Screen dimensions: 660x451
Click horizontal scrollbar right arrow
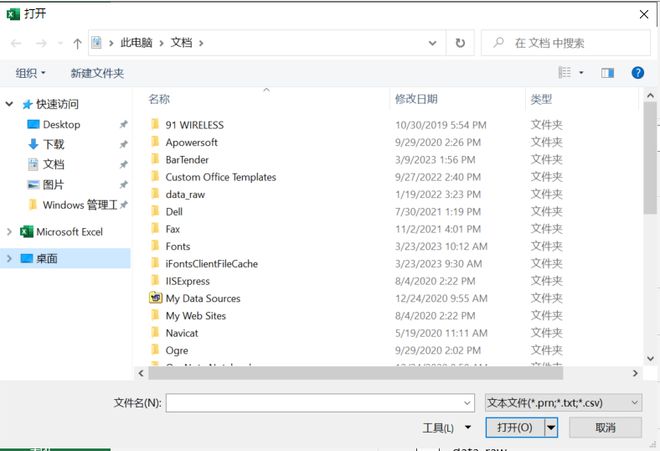pyautogui.click(x=635, y=373)
